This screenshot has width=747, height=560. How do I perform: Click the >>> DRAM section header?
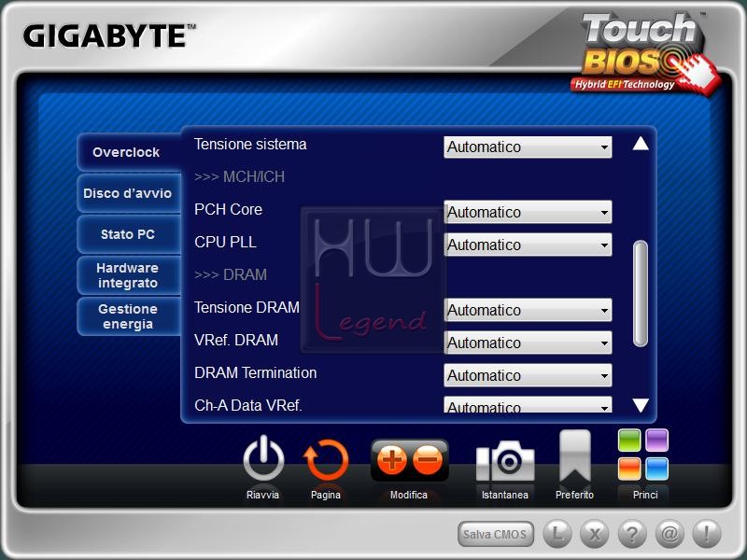pos(231,274)
